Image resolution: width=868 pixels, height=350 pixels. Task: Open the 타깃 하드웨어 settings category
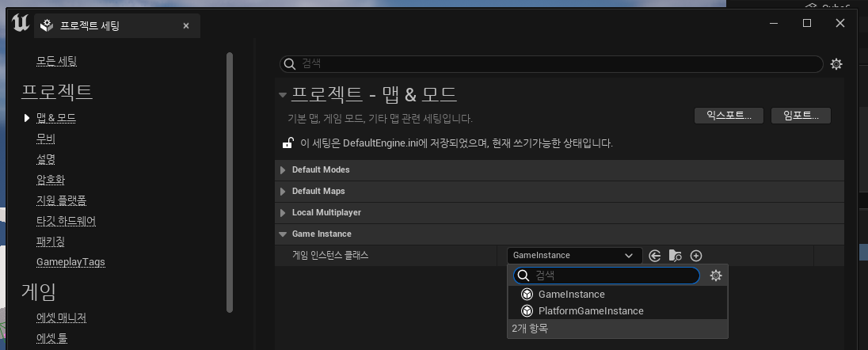pos(67,220)
